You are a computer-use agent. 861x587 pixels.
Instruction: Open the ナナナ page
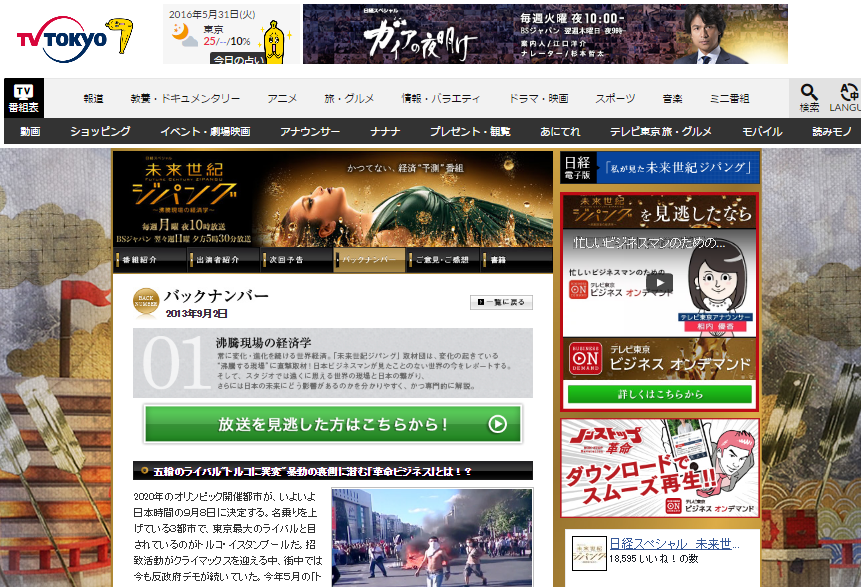pyautogui.click(x=385, y=131)
